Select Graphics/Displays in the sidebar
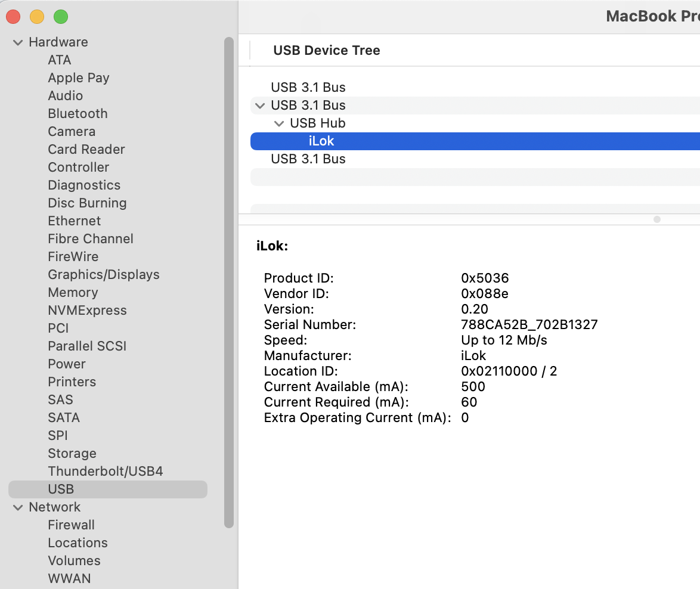 [x=104, y=274]
